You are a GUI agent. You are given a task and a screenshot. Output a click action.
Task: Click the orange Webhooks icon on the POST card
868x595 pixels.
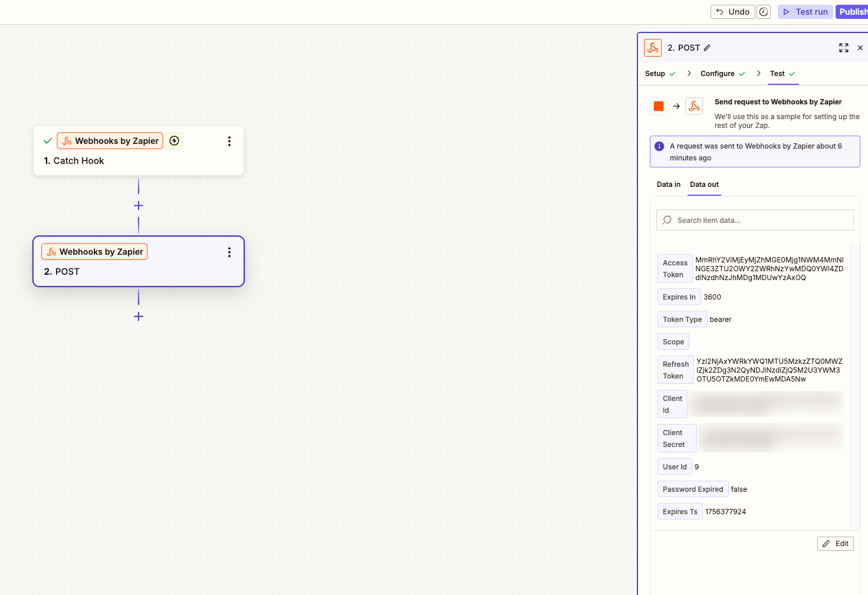tap(52, 251)
